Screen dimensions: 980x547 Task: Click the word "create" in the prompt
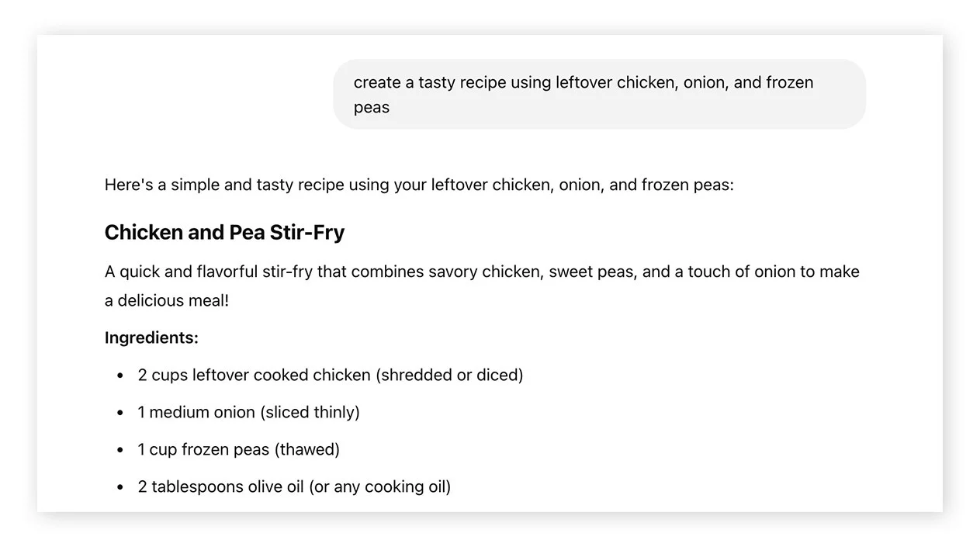coord(377,82)
